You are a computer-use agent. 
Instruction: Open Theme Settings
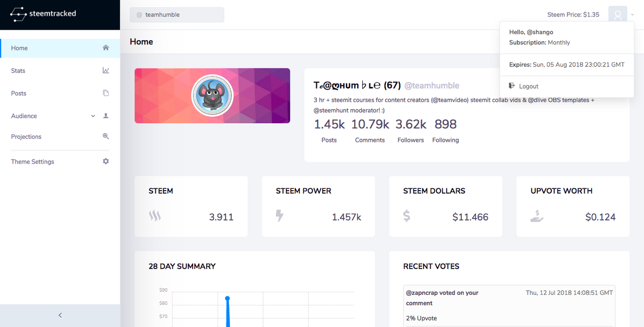coord(60,161)
